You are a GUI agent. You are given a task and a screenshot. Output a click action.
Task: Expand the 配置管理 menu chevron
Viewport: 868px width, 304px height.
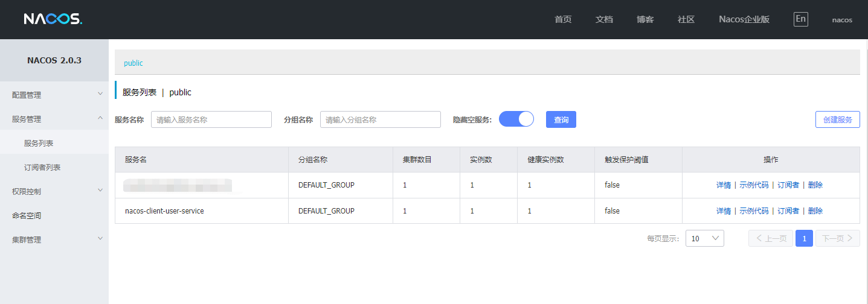point(100,94)
